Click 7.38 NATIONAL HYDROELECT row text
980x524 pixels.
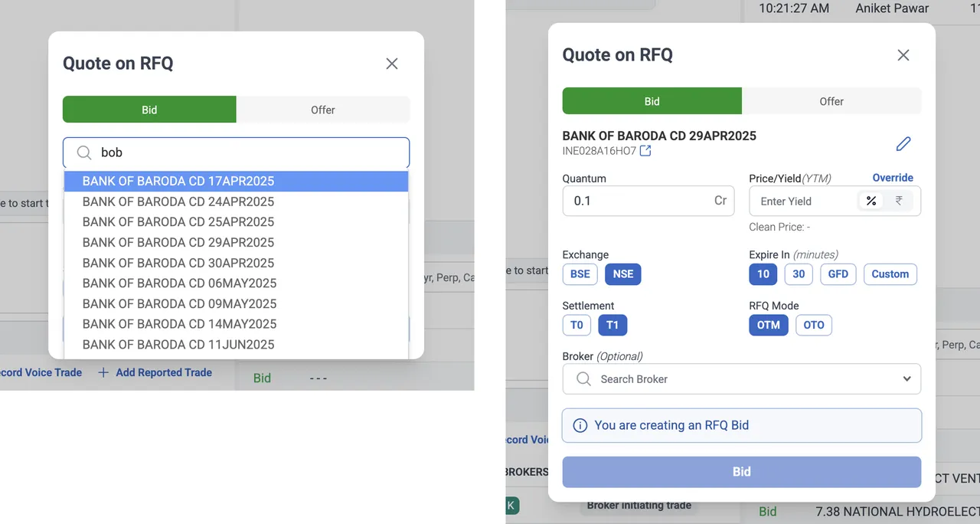click(897, 511)
